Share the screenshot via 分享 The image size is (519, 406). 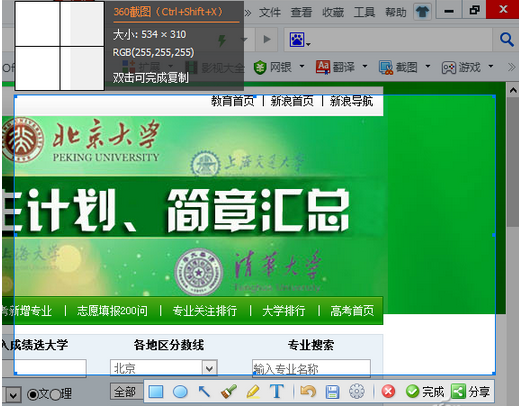click(x=470, y=392)
